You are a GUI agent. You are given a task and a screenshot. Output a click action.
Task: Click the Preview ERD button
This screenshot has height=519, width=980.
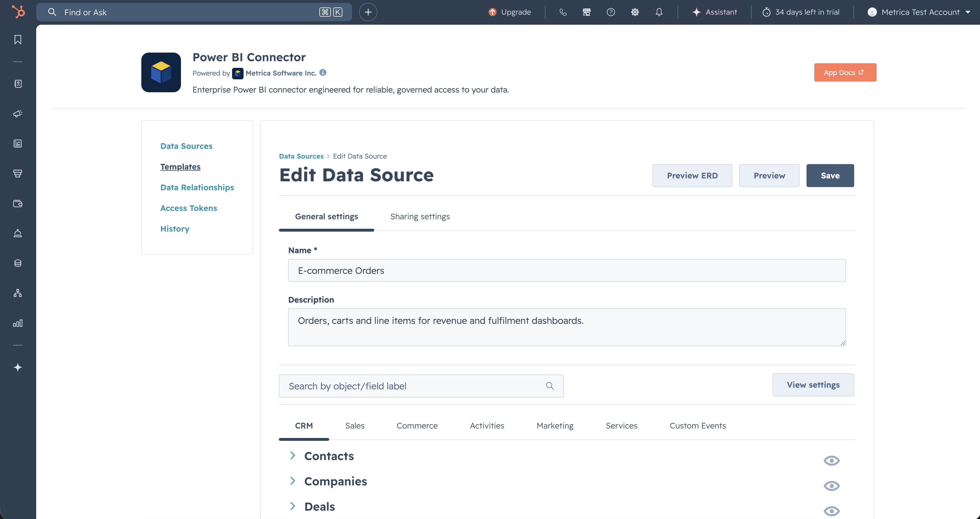(x=692, y=176)
